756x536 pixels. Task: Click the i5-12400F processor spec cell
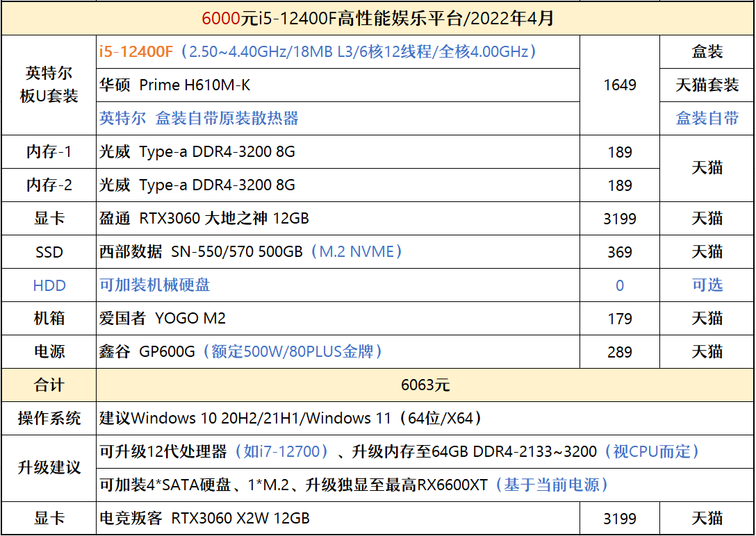tap(338, 51)
